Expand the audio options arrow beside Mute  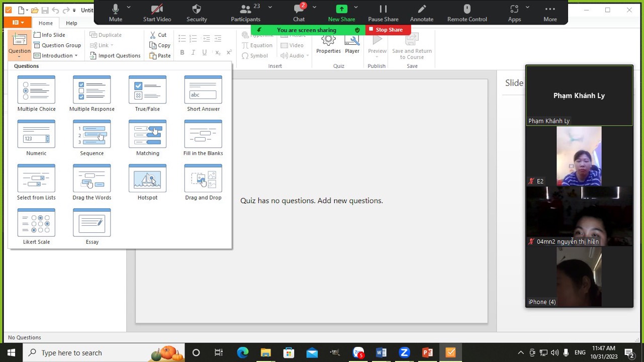[x=129, y=8]
